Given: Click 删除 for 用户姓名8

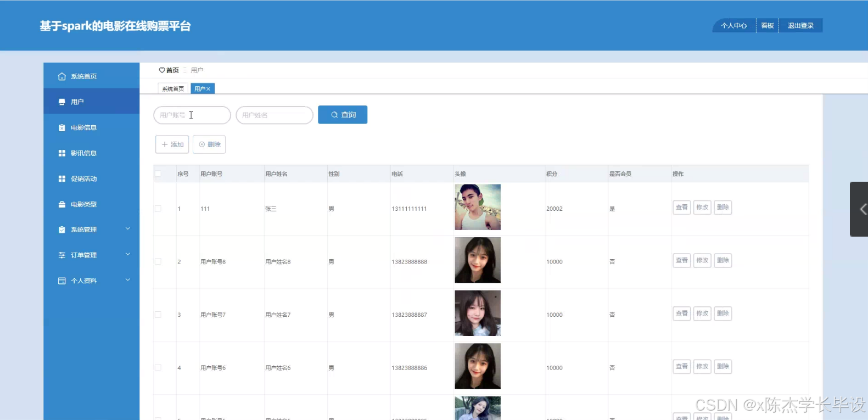Looking at the screenshot, I should [723, 260].
